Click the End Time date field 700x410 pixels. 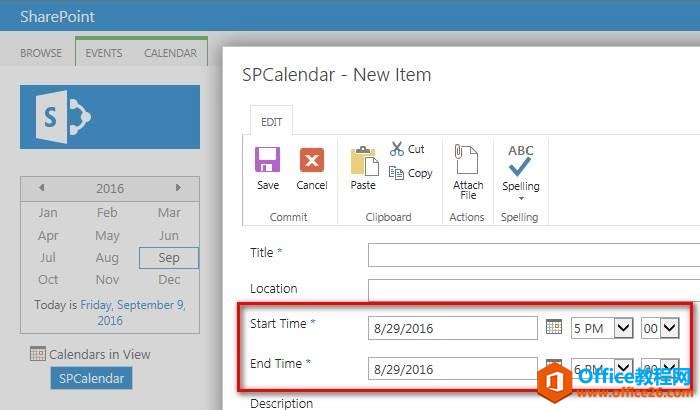tap(453, 368)
